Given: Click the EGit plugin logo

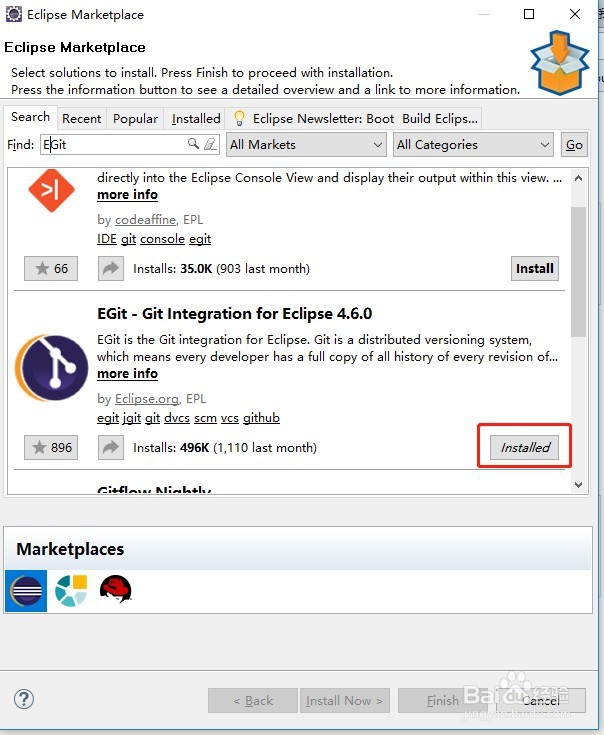Looking at the screenshot, I should click(x=52, y=368).
